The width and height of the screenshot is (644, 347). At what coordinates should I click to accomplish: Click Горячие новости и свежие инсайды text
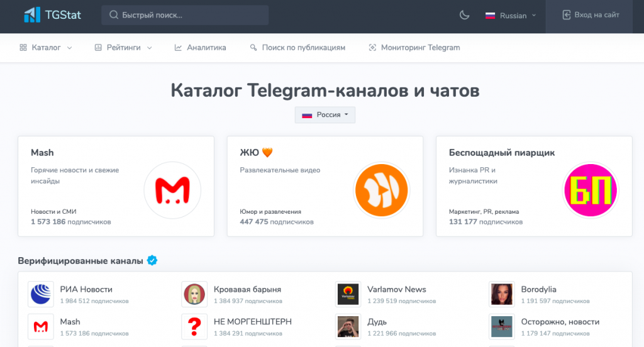pyautogui.click(x=75, y=175)
